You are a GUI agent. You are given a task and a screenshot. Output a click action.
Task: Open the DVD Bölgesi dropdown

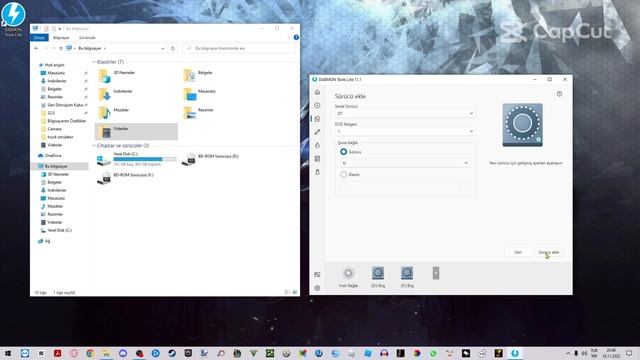pos(404,131)
